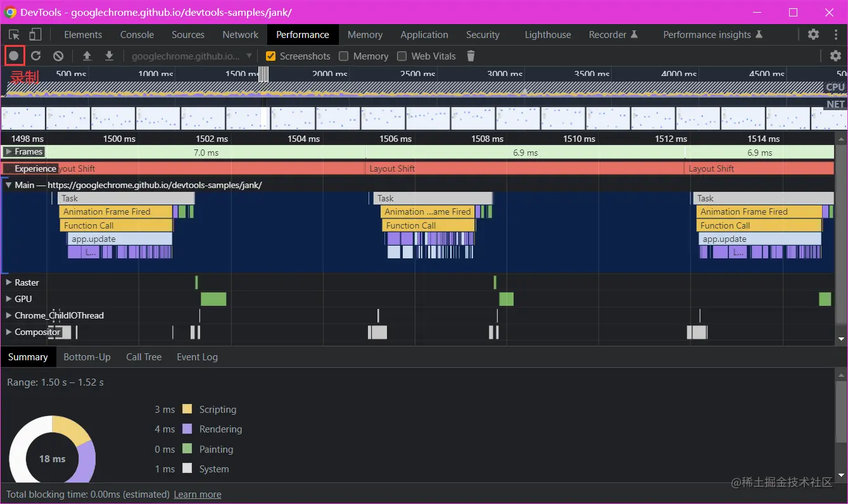Screen dimensions: 848x504
Task: Click the Total blocking time text
Action: [x=88, y=495]
